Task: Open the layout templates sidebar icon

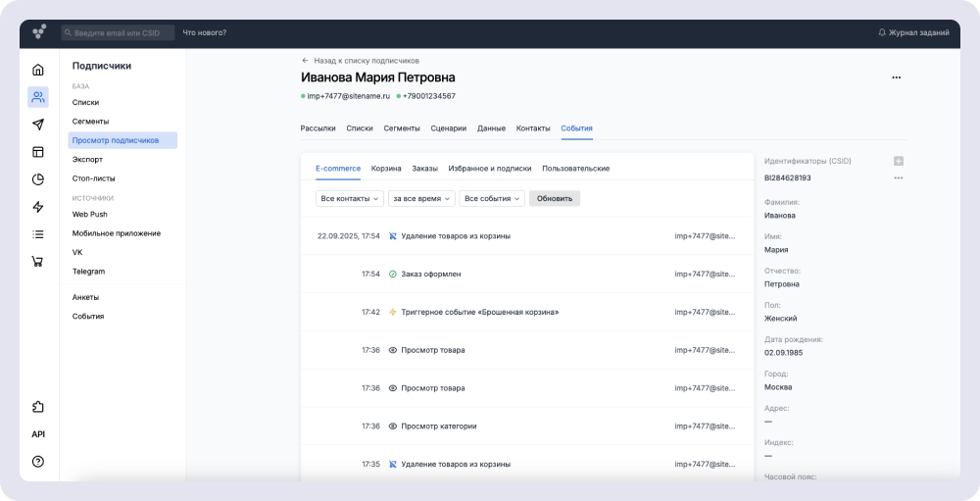Action: coord(38,152)
